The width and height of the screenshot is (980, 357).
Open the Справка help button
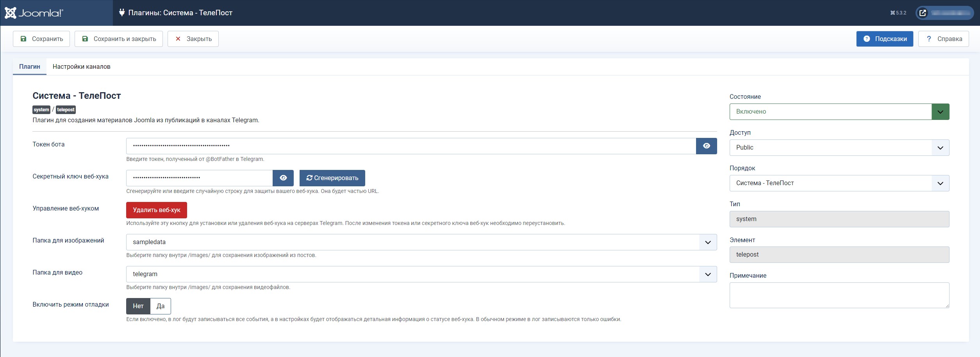click(x=943, y=39)
